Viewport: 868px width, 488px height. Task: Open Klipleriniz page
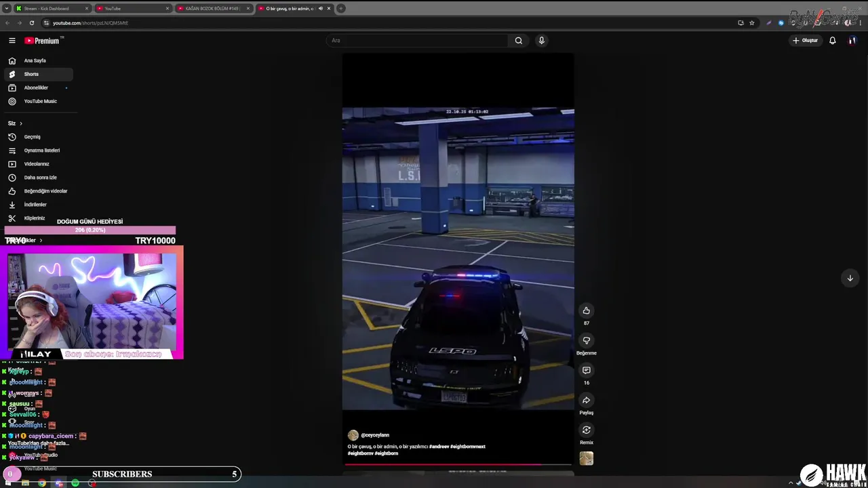pos(38,218)
